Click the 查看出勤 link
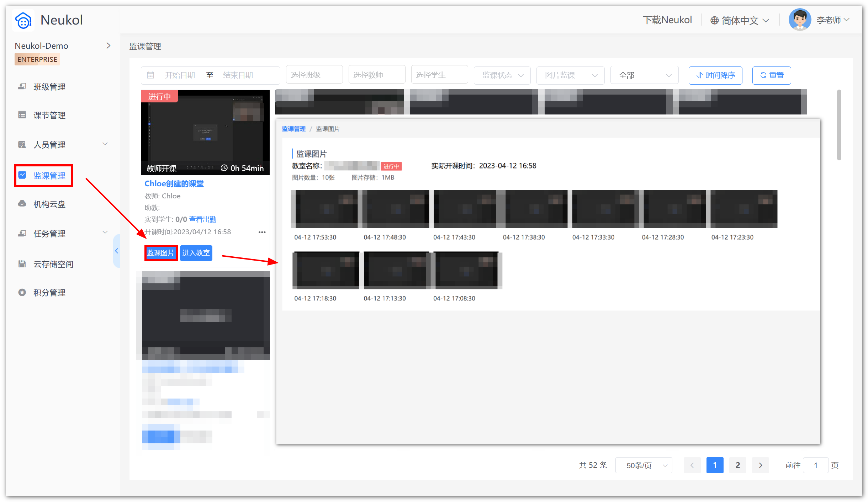This screenshot has width=868, height=502. [202, 219]
